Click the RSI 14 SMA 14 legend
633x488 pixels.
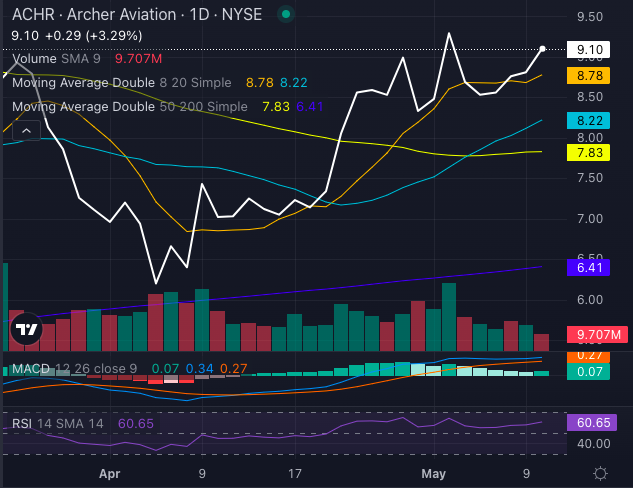[83, 423]
